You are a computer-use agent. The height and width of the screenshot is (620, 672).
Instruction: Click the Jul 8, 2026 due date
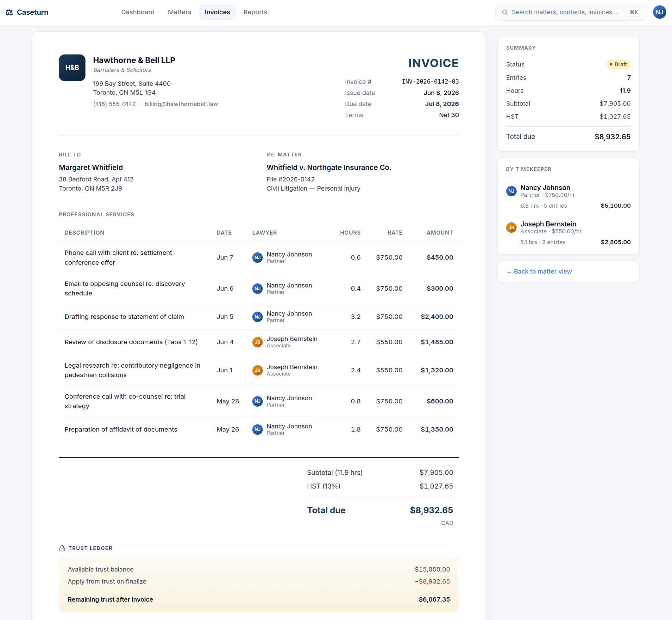pyautogui.click(x=442, y=104)
